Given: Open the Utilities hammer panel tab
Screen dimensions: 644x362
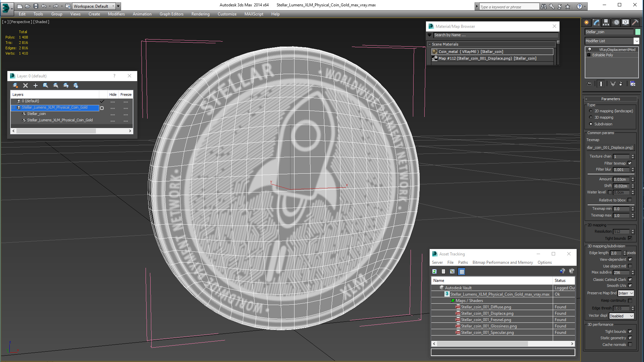Looking at the screenshot, I should click(635, 22).
